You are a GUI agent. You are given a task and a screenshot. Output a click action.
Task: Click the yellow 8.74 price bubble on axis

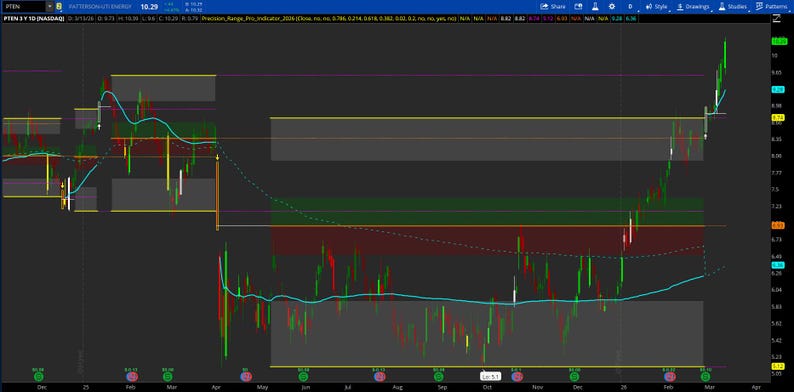(778, 117)
